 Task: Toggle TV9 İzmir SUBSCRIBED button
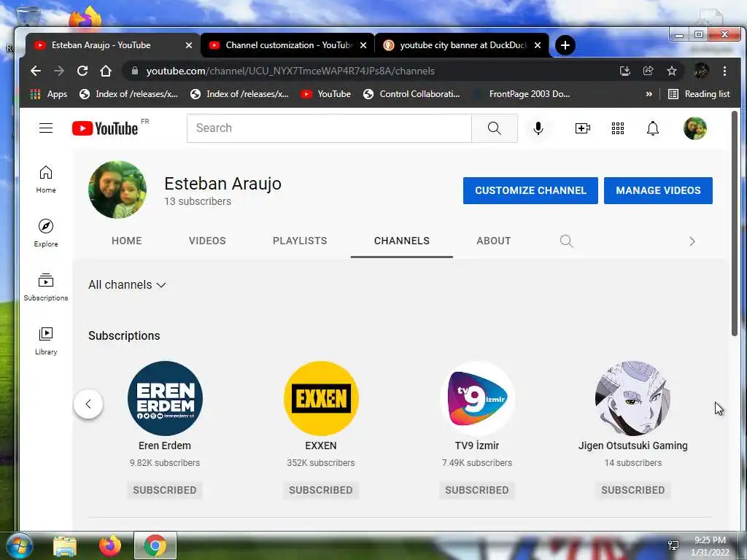[477, 490]
